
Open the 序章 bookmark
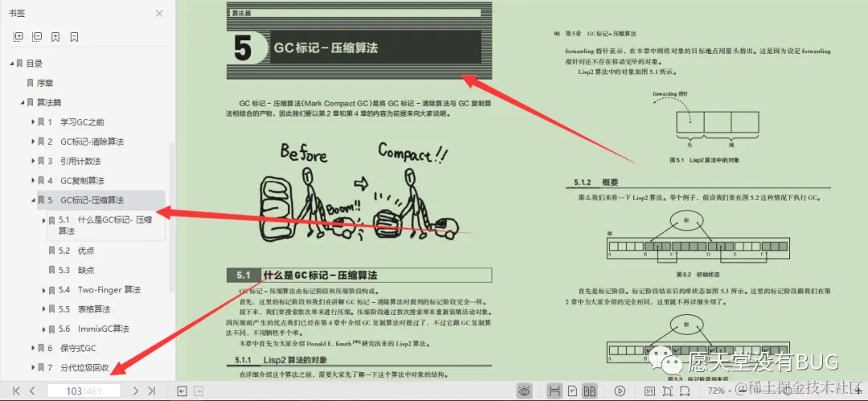(x=45, y=83)
